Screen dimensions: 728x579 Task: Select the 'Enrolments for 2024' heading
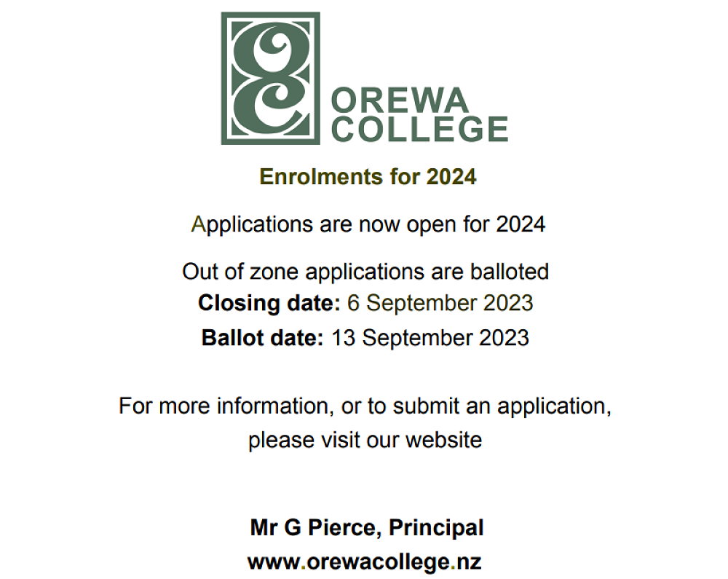368,177
